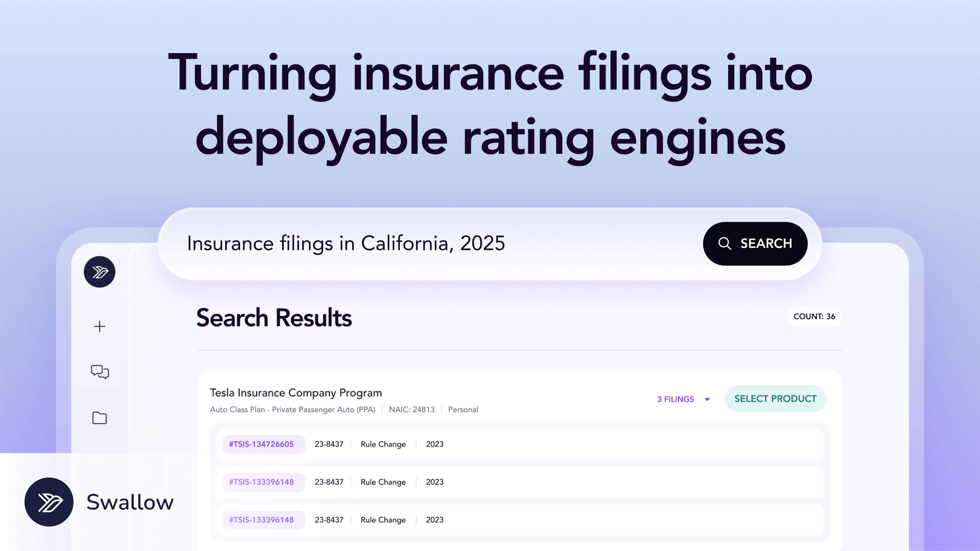This screenshot has width=980, height=551.
Task: Click the SELECT PRODUCT button
Action: point(775,399)
